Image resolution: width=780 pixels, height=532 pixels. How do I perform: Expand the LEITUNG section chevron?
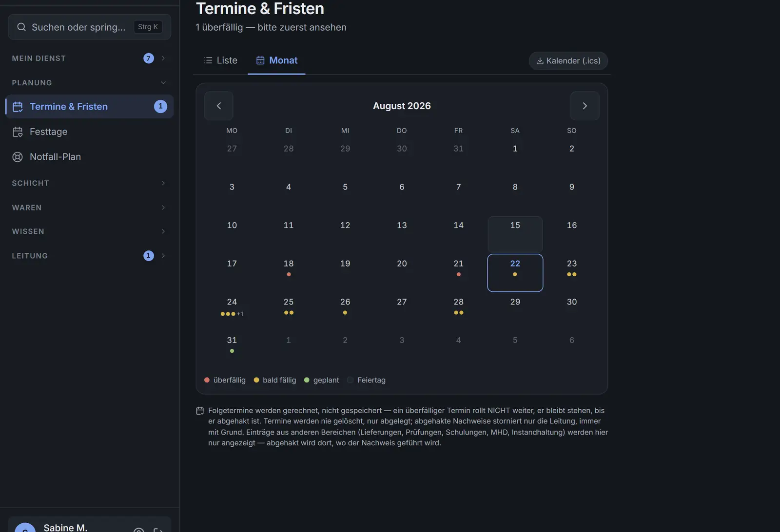pyautogui.click(x=163, y=256)
